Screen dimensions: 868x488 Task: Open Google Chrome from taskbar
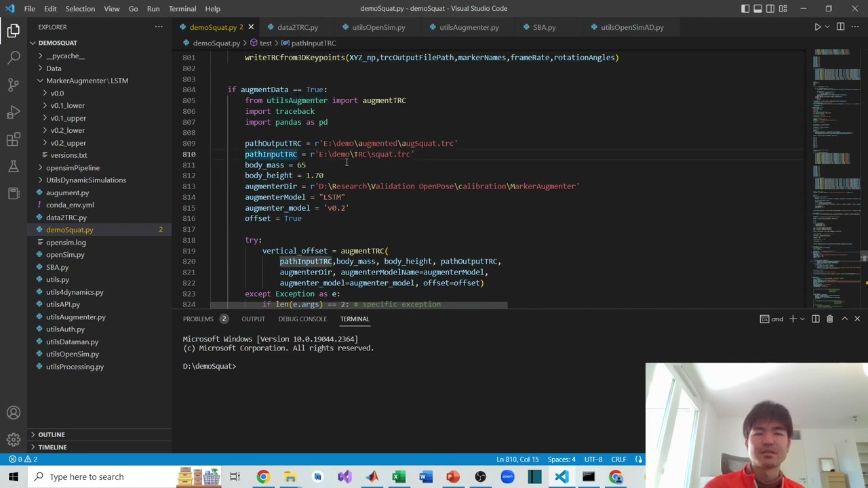pyautogui.click(x=262, y=476)
